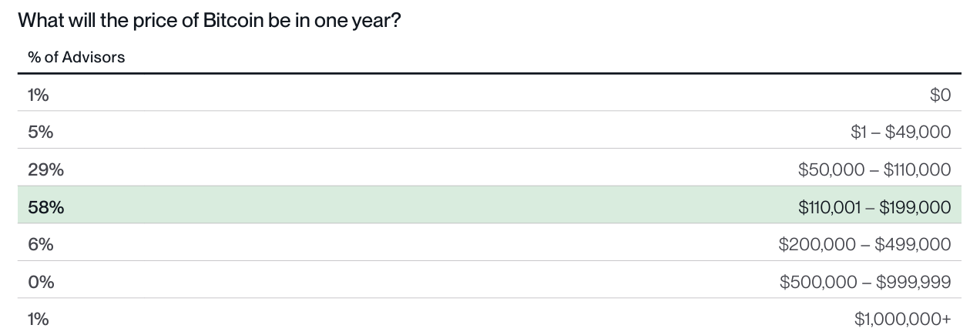Click the 58% value in highlighted row
980x335 pixels.
click(45, 206)
